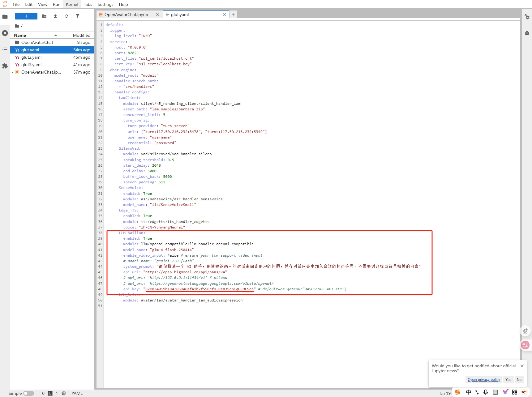The image size is (532, 397).
Task: Click line number 51 in the gutter
Action: pos(100,306)
